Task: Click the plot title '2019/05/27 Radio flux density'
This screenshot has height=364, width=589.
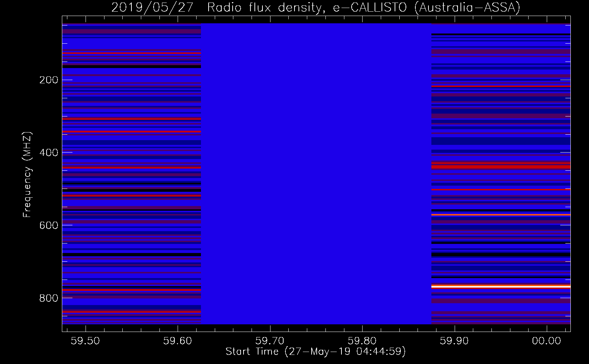Action: point(219,7)
